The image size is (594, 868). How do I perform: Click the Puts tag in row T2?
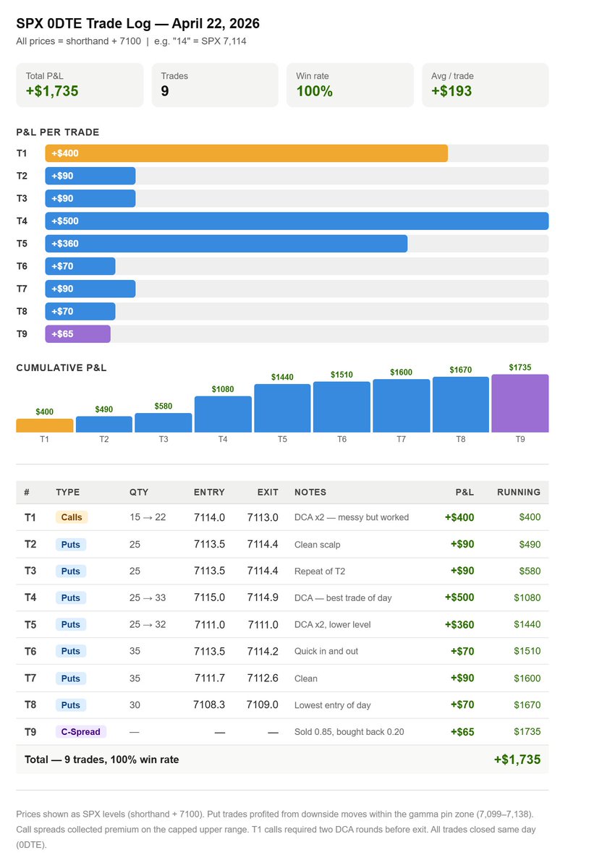pos(71,544)
